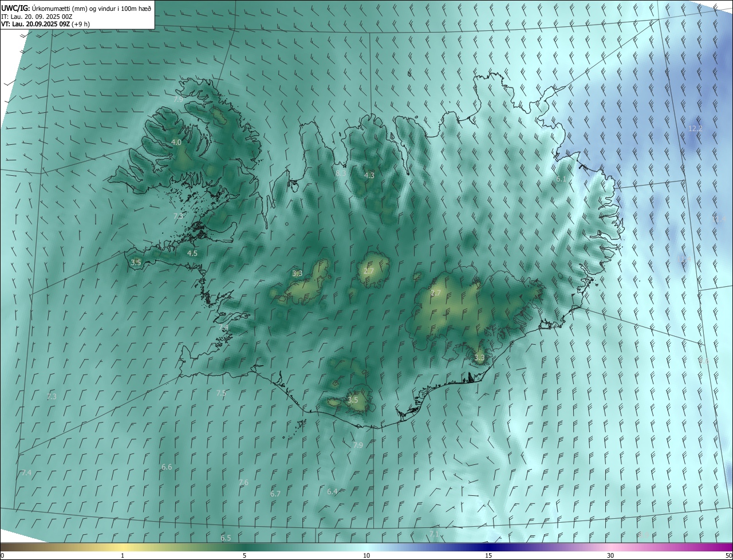733x560 pixels.
Task: Click the 6.6 value label
Action: coord(167,467)
